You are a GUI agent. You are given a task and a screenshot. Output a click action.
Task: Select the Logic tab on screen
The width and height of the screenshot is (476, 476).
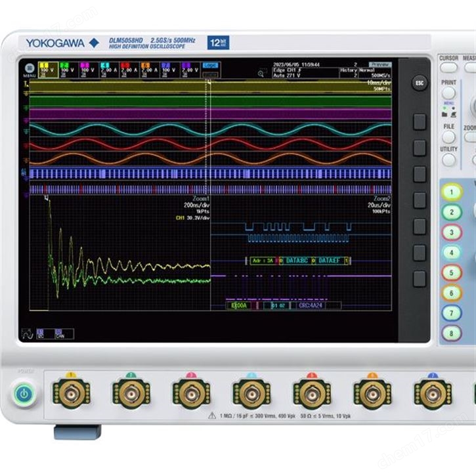click(x=209, y=65)
